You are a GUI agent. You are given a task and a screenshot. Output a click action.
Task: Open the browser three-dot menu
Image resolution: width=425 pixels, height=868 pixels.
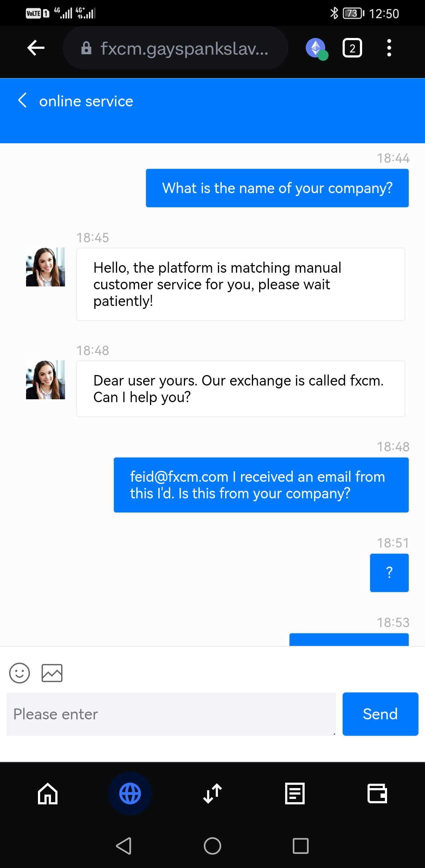tap(389, 48)
